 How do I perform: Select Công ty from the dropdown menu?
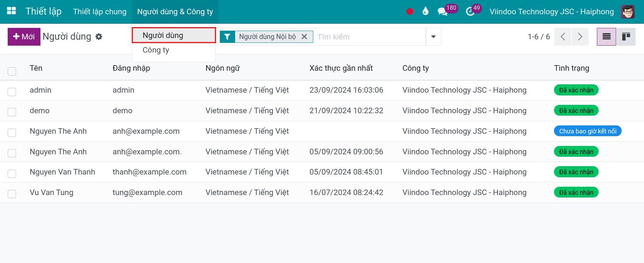click(156, 50)
